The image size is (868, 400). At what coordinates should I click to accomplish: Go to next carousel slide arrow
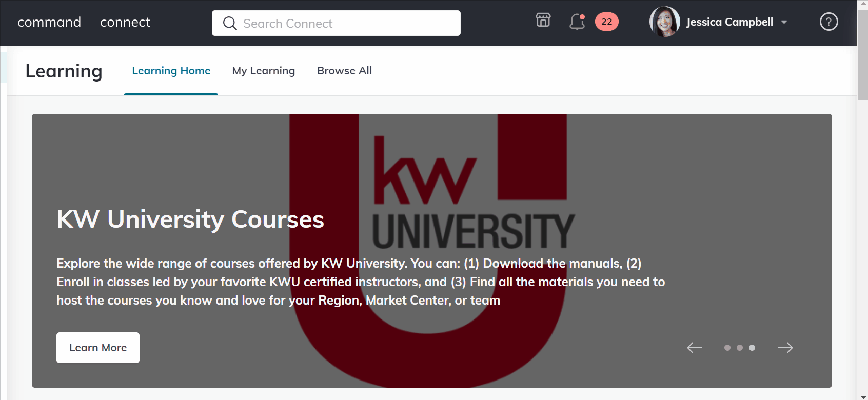[785, 348]
